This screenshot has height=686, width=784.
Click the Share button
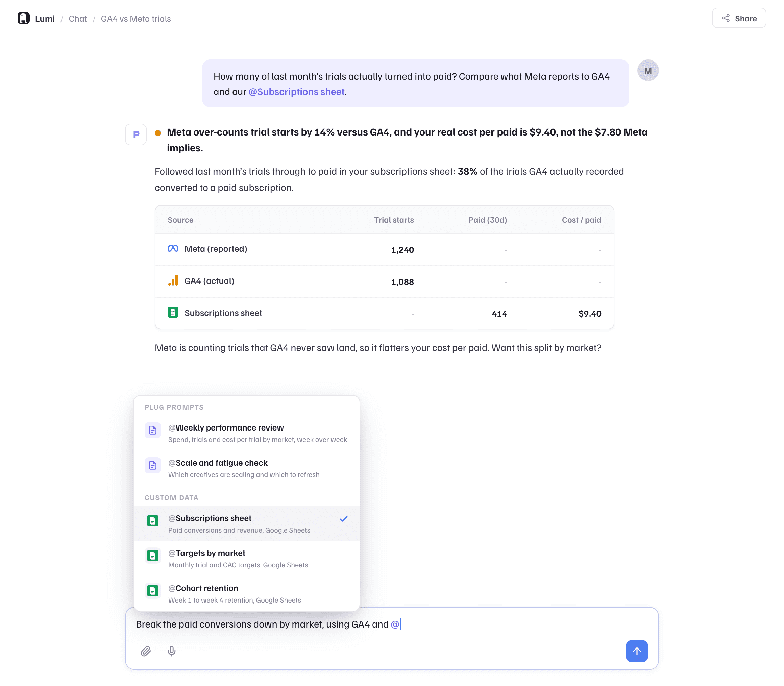pos(739,18)
